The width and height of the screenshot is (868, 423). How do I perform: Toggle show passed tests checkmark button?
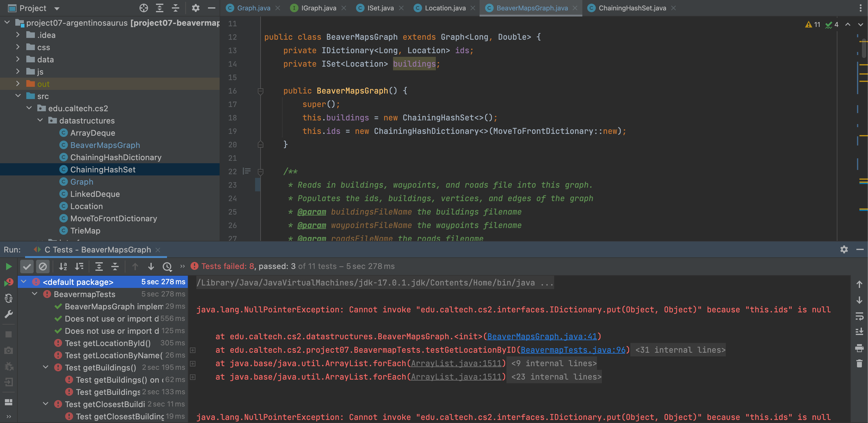(27, 267)
